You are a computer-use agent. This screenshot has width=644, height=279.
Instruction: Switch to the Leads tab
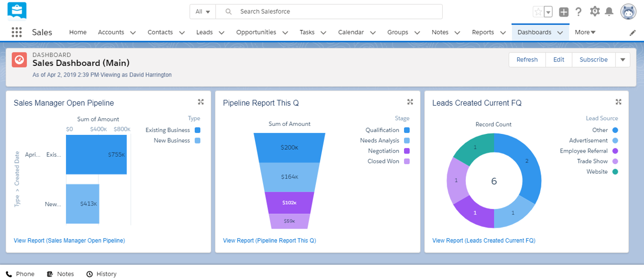(x=204, y=32)
